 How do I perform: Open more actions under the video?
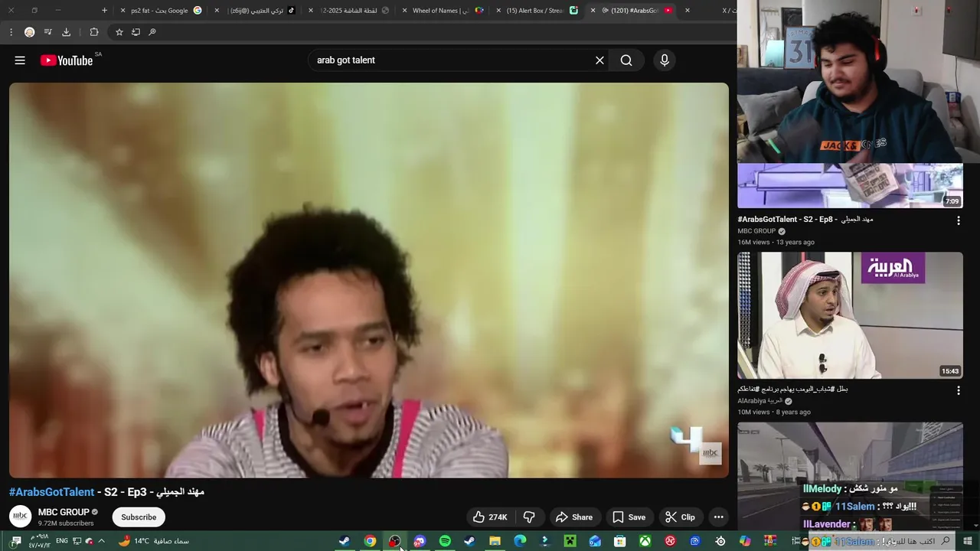(718, 517)
